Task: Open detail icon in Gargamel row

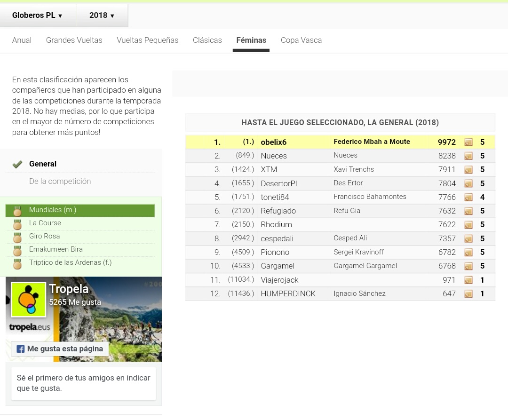Action: [468, 266]
